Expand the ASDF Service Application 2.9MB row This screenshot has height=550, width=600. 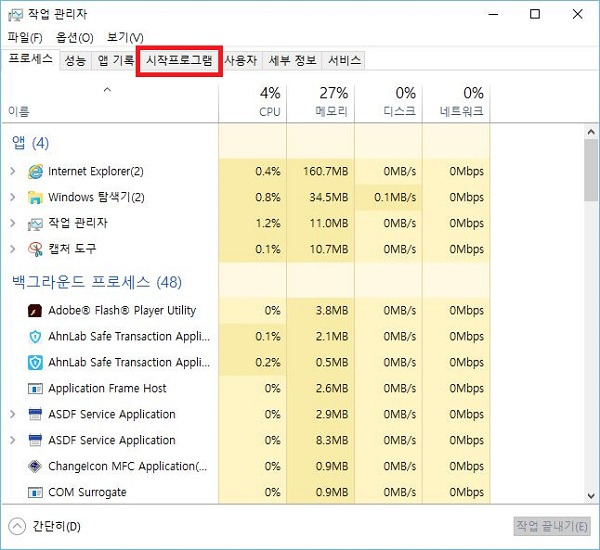click(13, 414)
